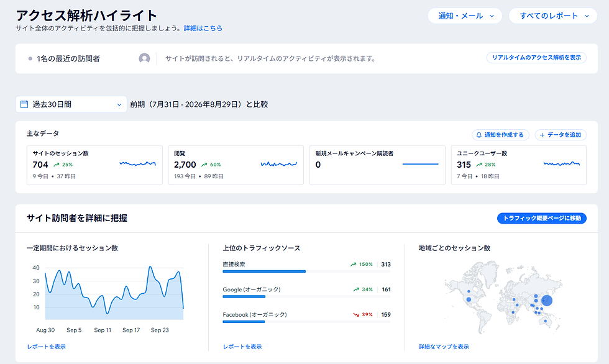Click the 34% trend arrow icon
Screen dimensions: 609x364
355,289
